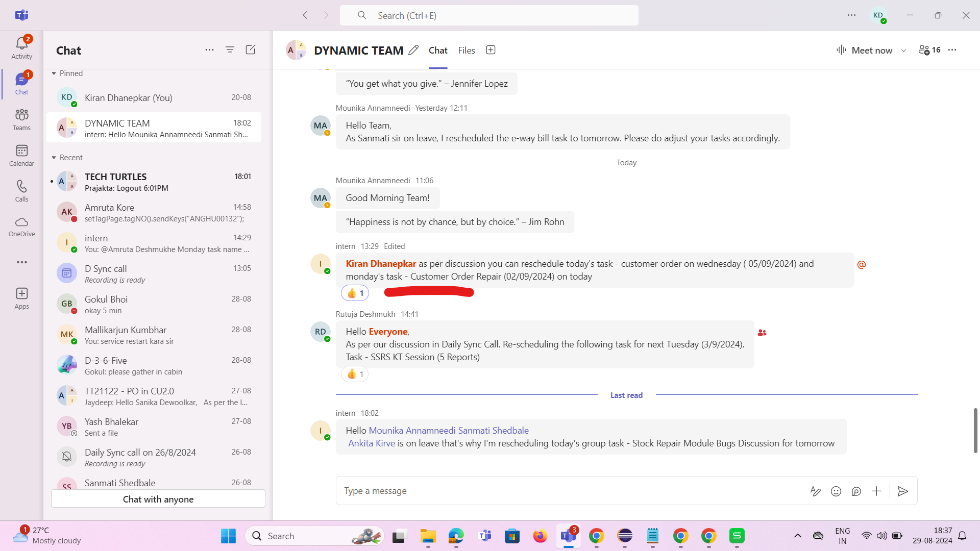Open DYNAMIC TEAM chat more options
980x551 pixels.
[x=952, y=50]
